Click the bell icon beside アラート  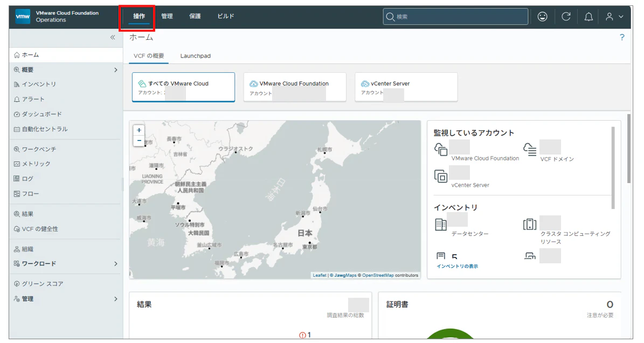click(x=17, y=99)
